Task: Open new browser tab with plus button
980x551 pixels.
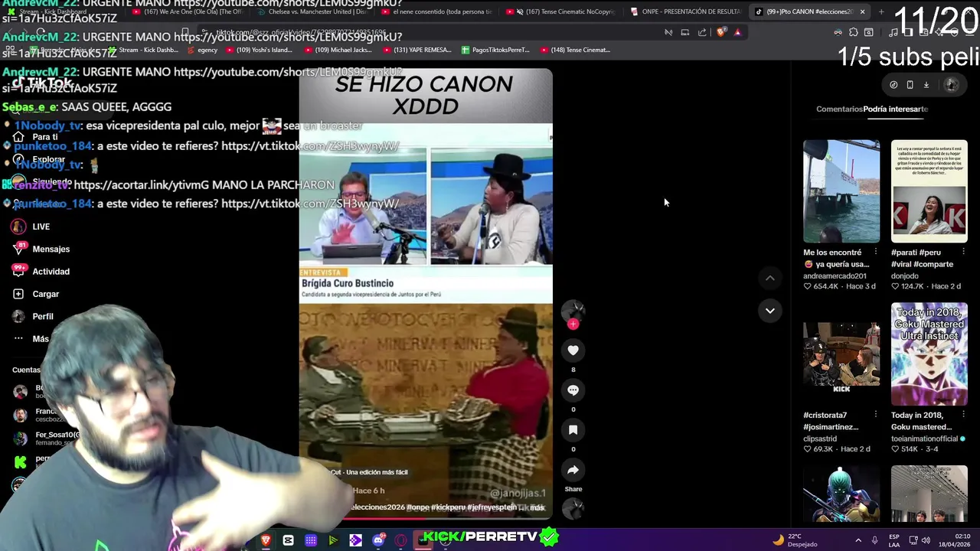Action: 881,11
